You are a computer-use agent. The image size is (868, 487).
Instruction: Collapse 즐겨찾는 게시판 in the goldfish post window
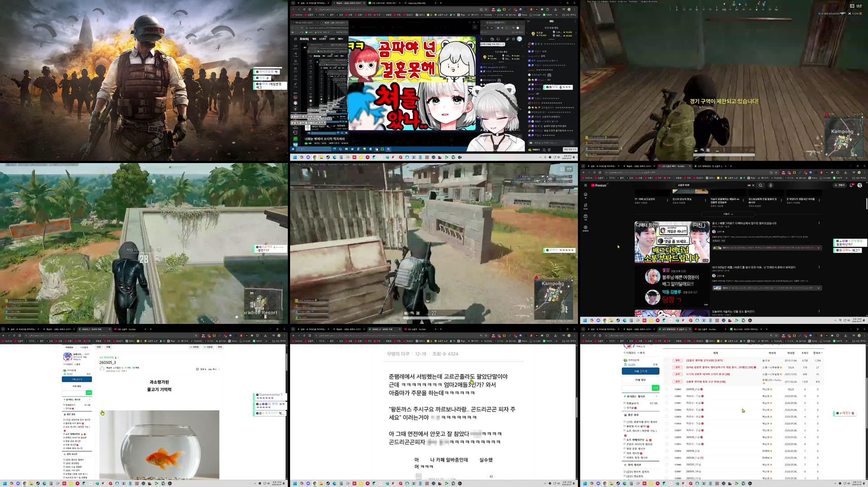coord(90,399)
